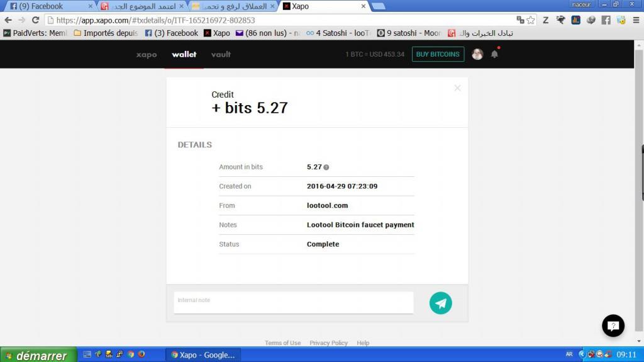Close the transaction details panel
644x362 pixels.
pyautogui.click(x=458, y=88)
